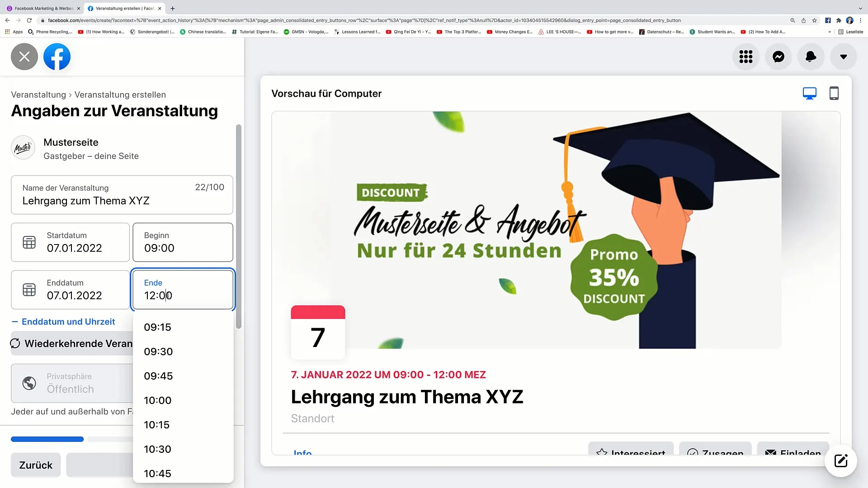The image size is (868, 488).
Task: Switch preview to desktop computer icon
Action: [x=810, y=94]
